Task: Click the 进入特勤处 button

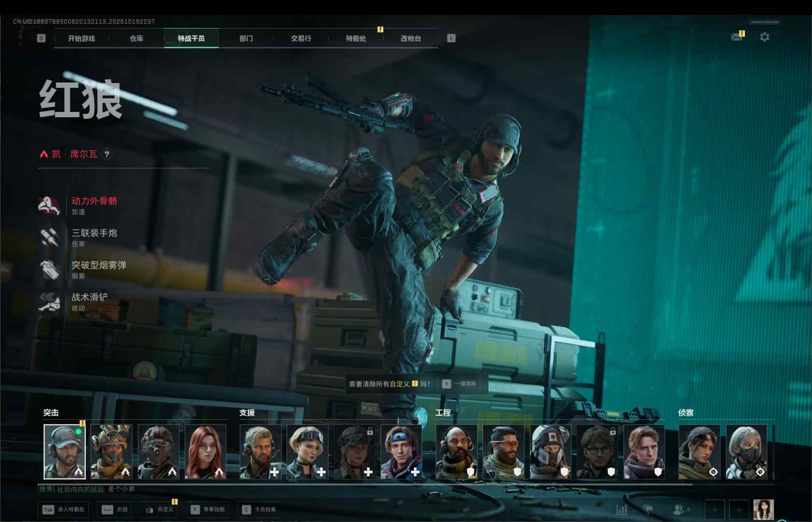Action: pyautogui.click(x=64, y=509)
